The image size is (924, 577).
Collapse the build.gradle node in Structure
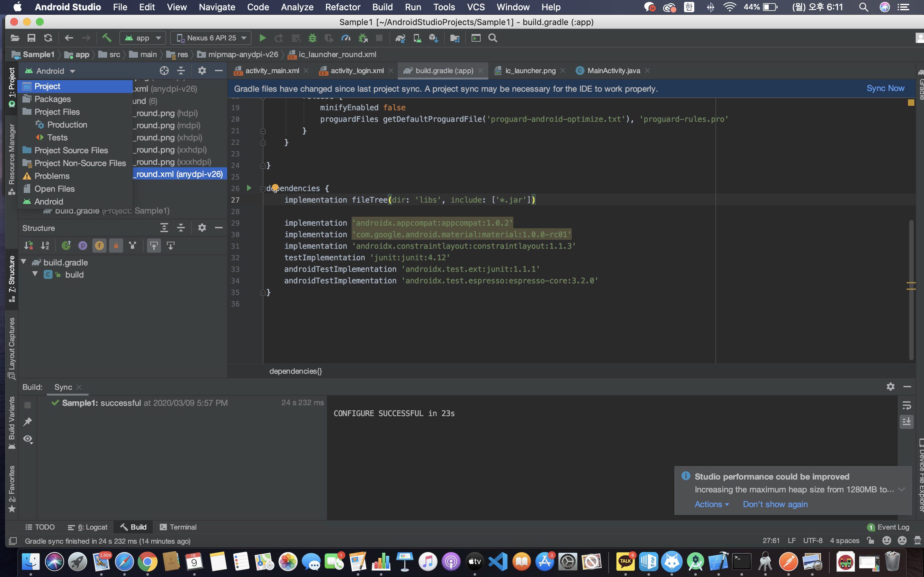[24, 262]
